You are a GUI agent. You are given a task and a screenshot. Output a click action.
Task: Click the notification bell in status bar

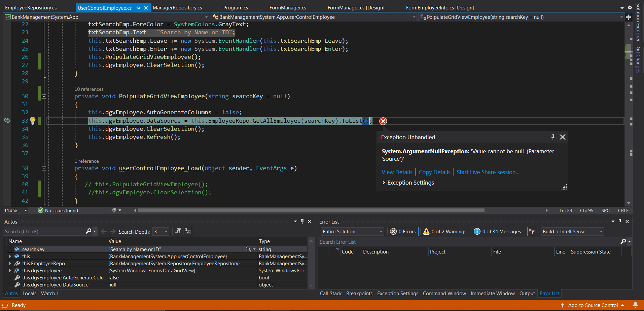pos(635,305)
